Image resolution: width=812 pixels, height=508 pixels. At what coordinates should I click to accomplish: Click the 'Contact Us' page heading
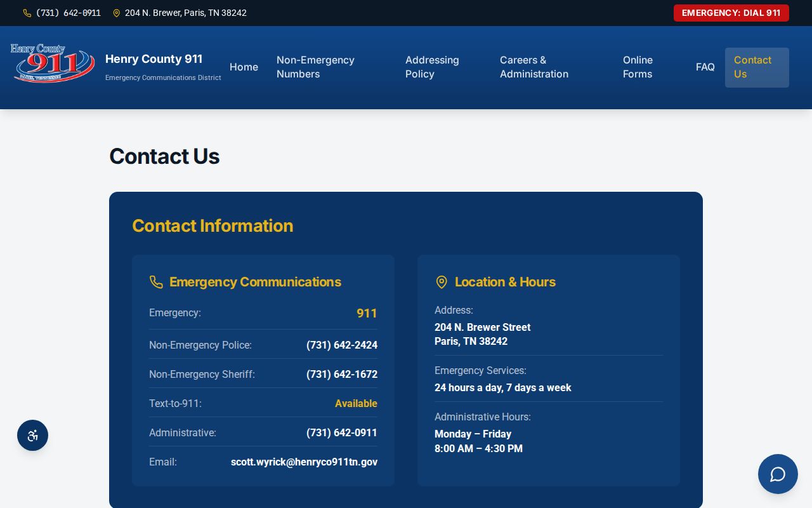coord(164,156)
